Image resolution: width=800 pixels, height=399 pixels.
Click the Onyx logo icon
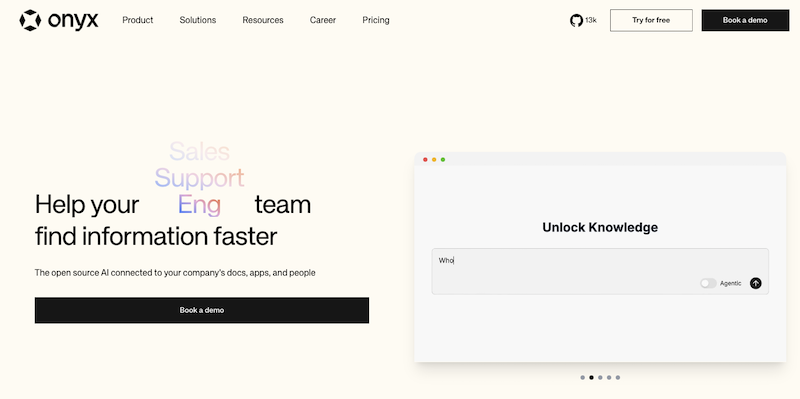[30, 20]
